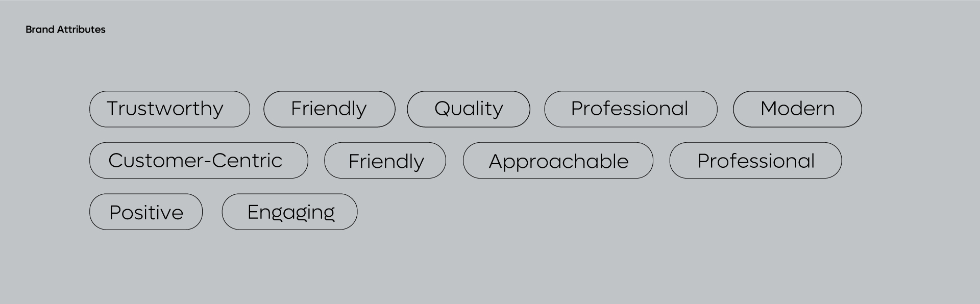Screen dimensions: 980x304
Task: Click the Brand Attributes heading
Action: 65,30
